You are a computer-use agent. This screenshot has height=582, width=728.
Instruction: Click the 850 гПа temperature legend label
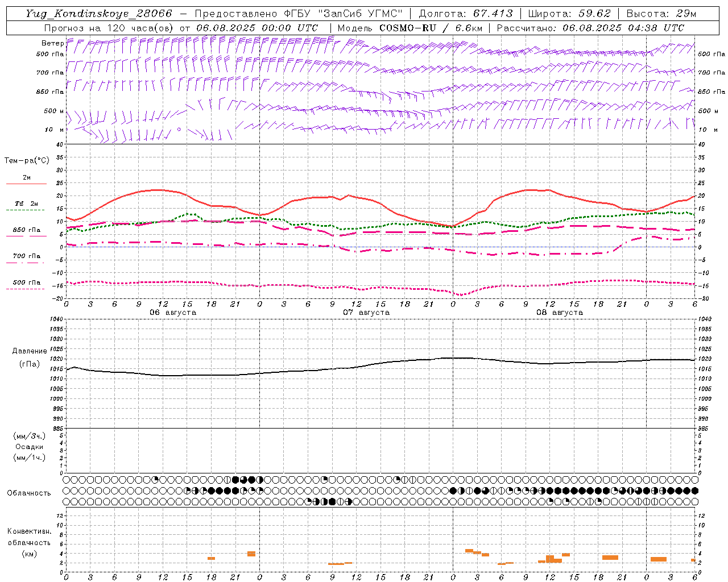point(27,230)
